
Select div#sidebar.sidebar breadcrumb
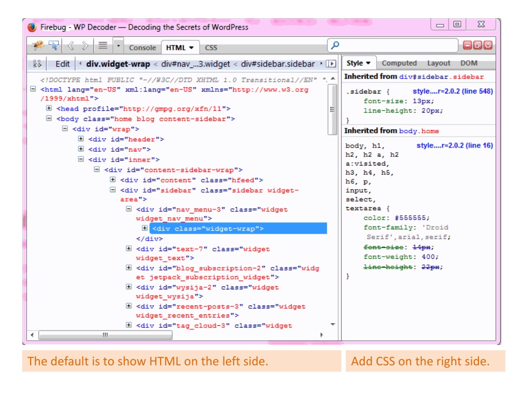point(278,64)
